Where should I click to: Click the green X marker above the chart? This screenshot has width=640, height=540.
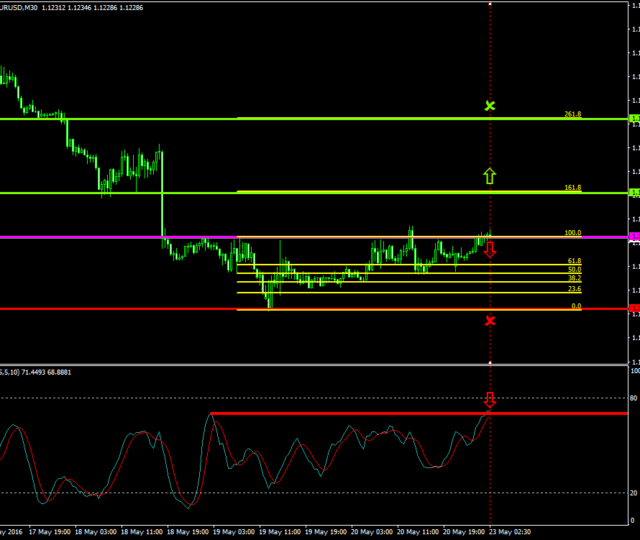point(489,105)
